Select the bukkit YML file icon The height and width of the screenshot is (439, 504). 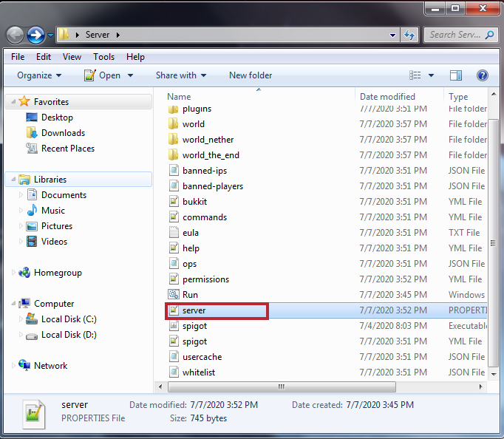click(174, 202)
